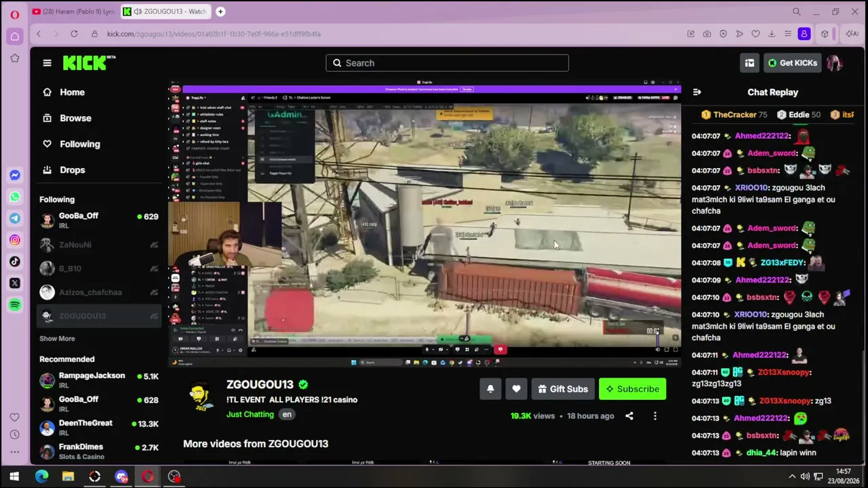This screenshot has height=488, width=868.
Task: Take a snapshot with the camera icon
Action: [x=707, y=34]
